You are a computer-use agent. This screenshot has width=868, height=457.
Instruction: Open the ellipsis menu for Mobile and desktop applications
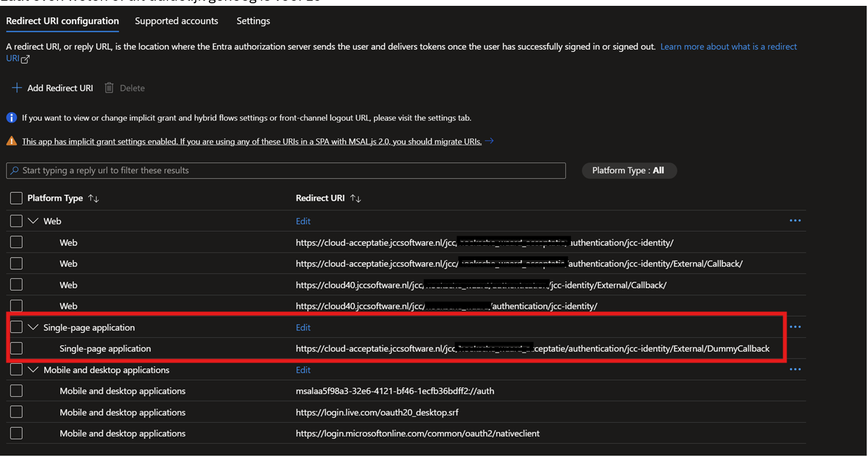tap(795, 370)
